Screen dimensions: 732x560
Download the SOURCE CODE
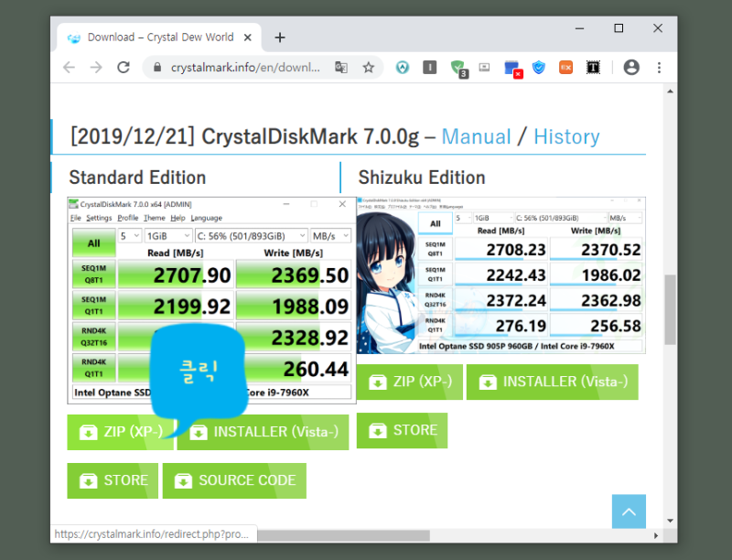[x=234, y=480]
